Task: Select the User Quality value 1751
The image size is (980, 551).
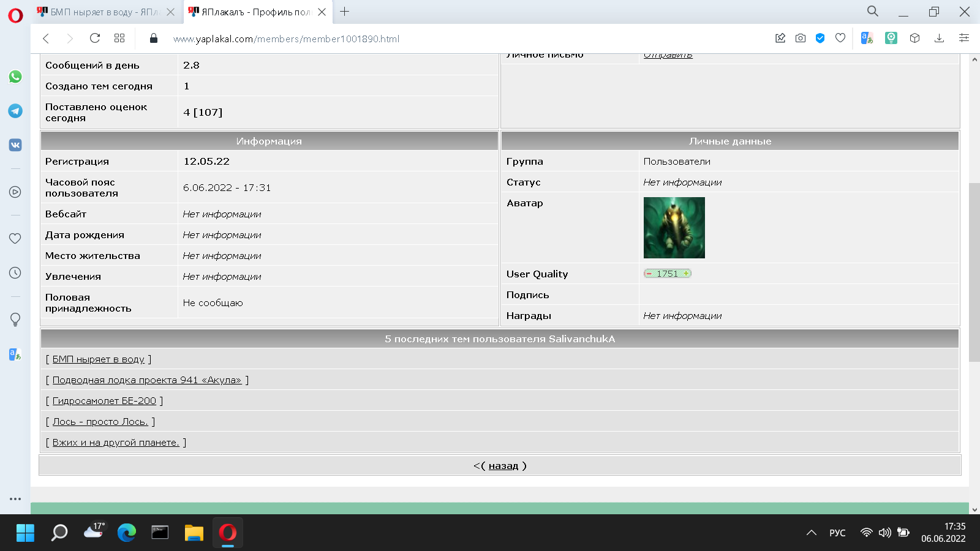Action: coord(668,274)
